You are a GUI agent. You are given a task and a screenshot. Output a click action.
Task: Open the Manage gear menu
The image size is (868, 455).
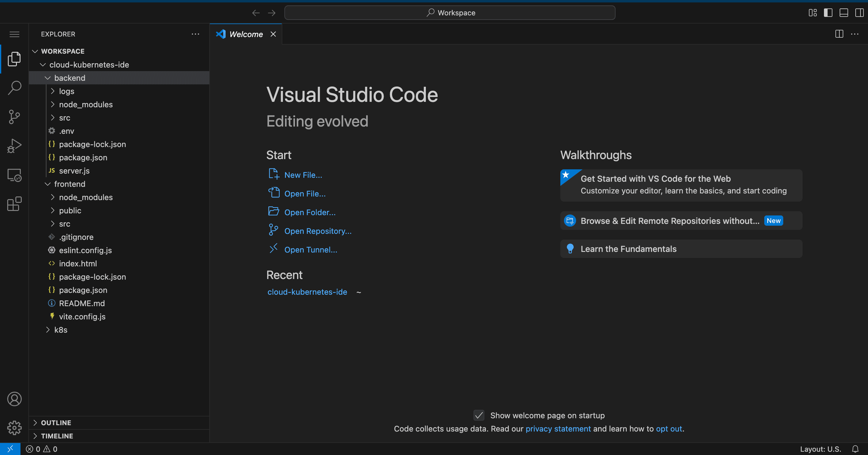[14, 428]
